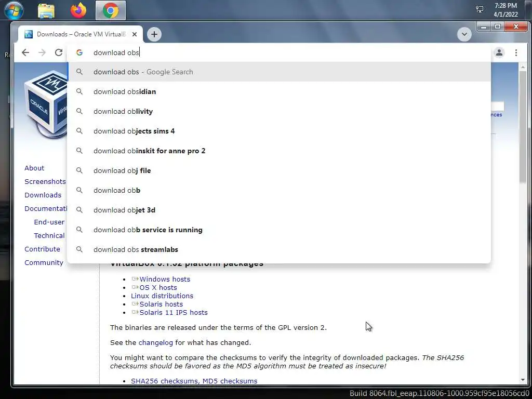Click the vertical scrollbar thumb
532x399 pixels.
pos(523,127)
